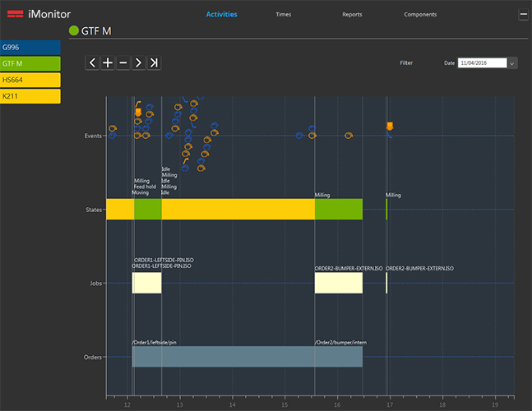Select machine K211 in sidebar
532x411 pixels.
(x=30, y=95)
